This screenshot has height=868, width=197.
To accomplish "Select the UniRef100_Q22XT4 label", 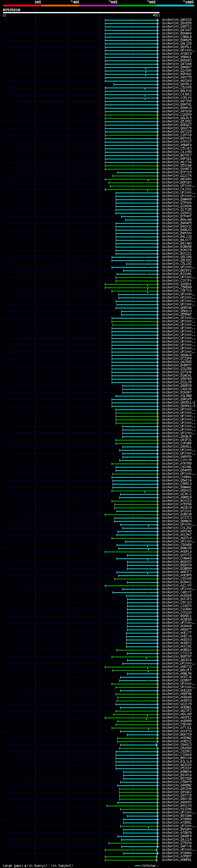I will (177, 176).
